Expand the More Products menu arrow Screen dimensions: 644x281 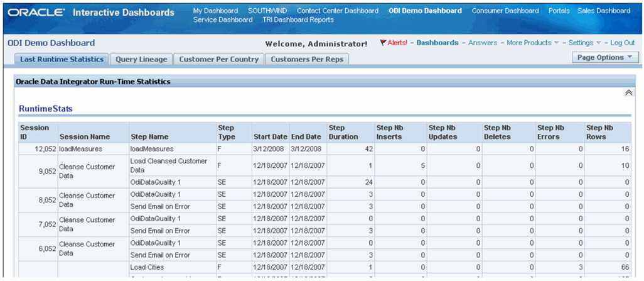557,43
